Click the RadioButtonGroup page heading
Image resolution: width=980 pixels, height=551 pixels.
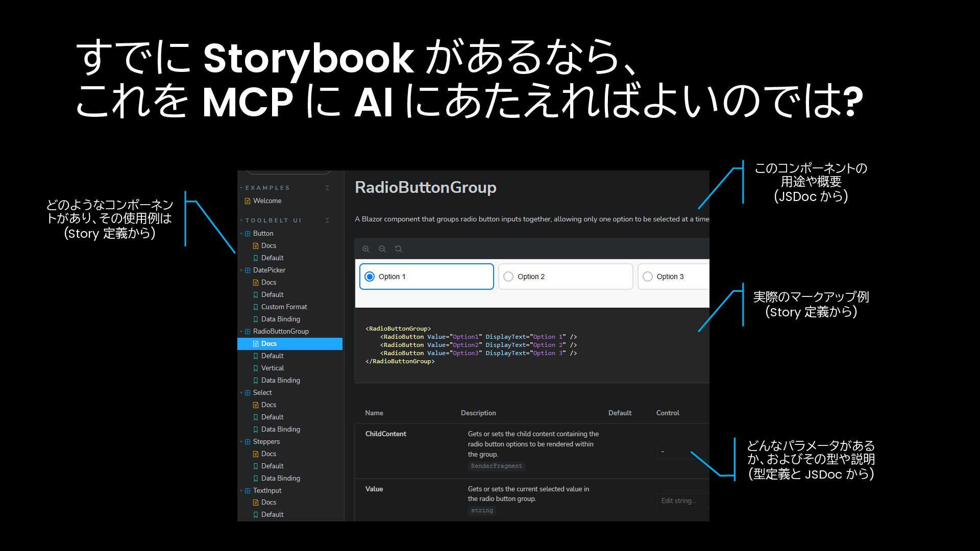426,188
